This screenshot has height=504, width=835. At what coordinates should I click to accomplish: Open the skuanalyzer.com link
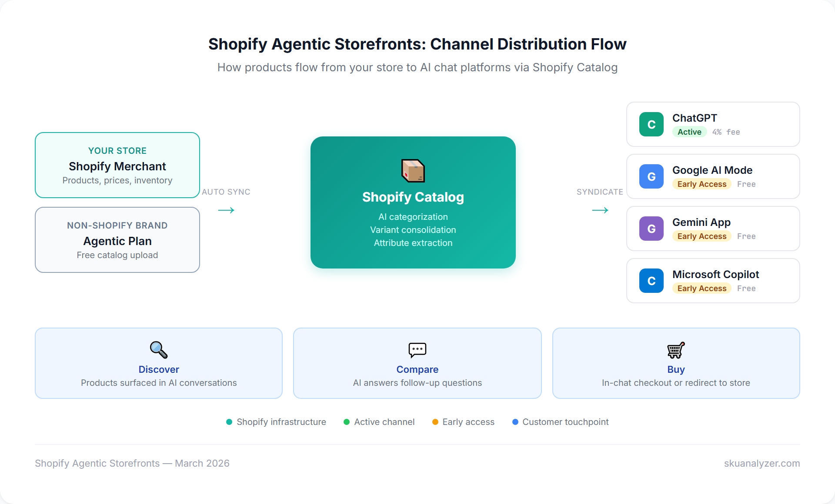point(762,463)
